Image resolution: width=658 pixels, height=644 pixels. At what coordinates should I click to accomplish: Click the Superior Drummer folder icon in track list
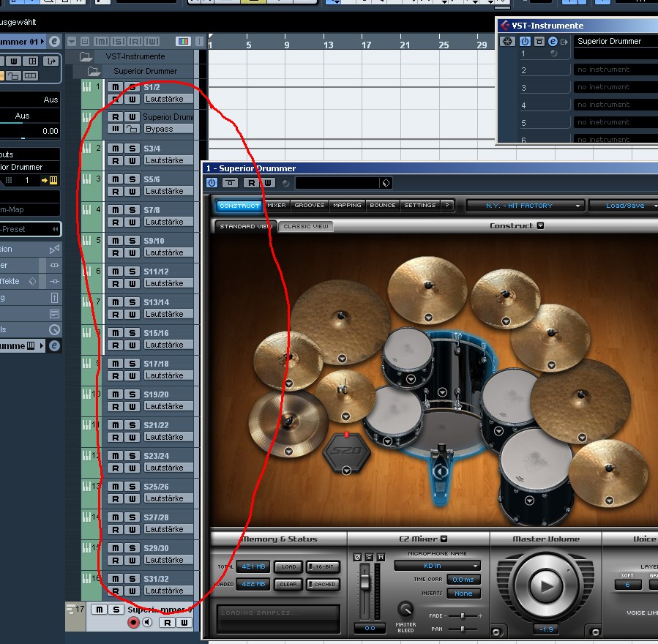94,71
